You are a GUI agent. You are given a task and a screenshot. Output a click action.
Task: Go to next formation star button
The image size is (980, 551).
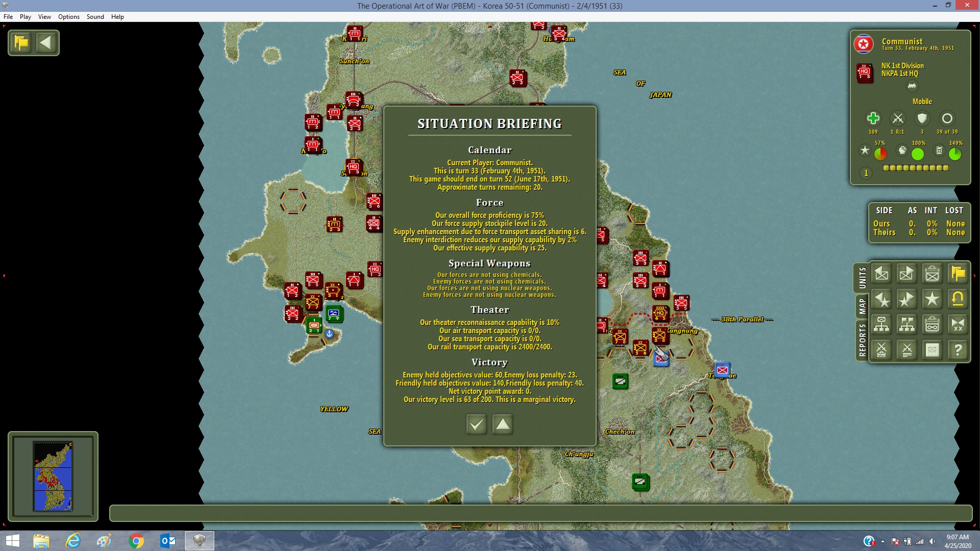tap(907, 299)
